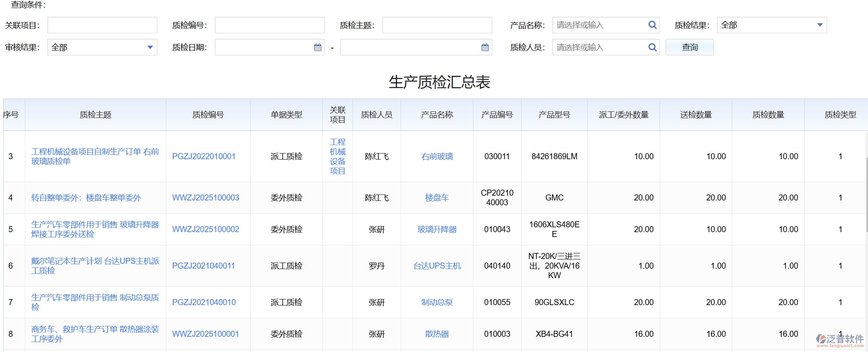This screenshot has width=868, height=352.
Task: Click the 质检编号 column header
Action: [x=208, y=115]
